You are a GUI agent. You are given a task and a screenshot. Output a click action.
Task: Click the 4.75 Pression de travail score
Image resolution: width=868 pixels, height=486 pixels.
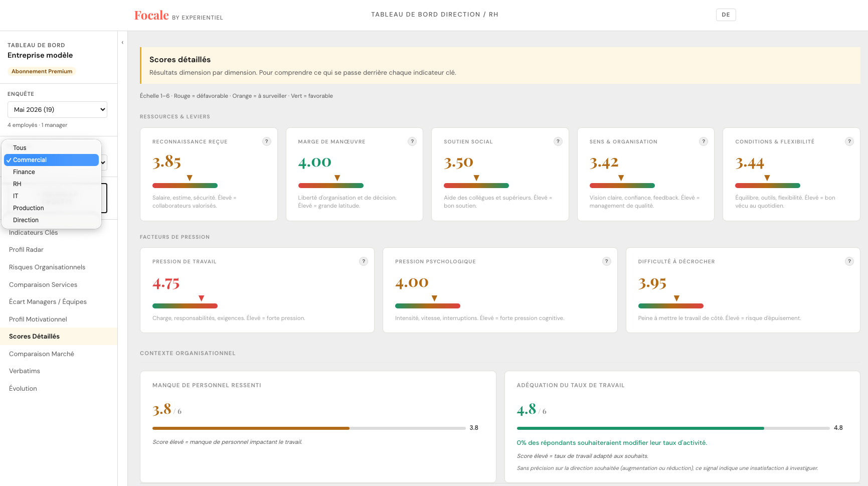click(x=166, y=284)
